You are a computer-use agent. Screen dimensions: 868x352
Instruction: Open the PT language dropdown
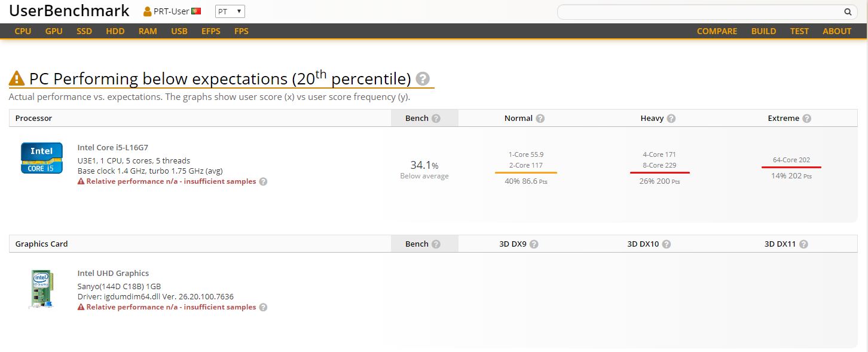230,11
